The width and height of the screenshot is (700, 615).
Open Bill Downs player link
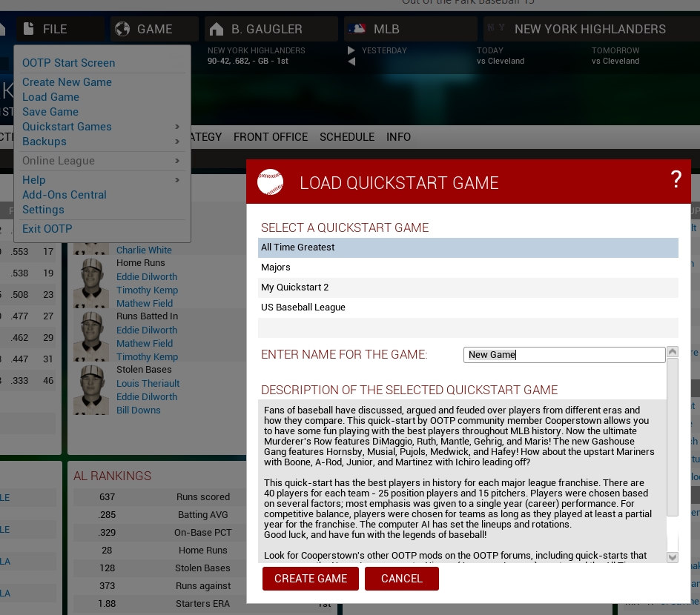tap(139, 410)
